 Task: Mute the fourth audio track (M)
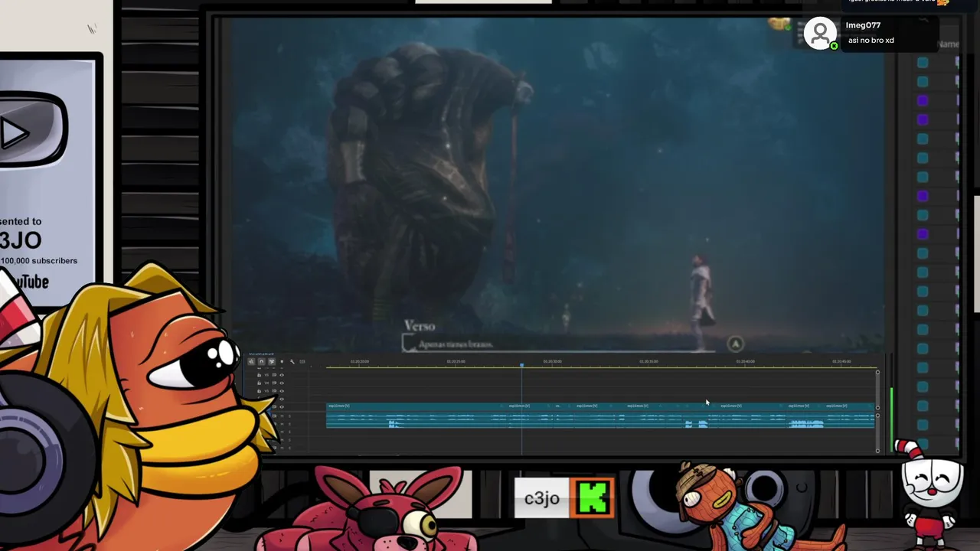[282, 440]
